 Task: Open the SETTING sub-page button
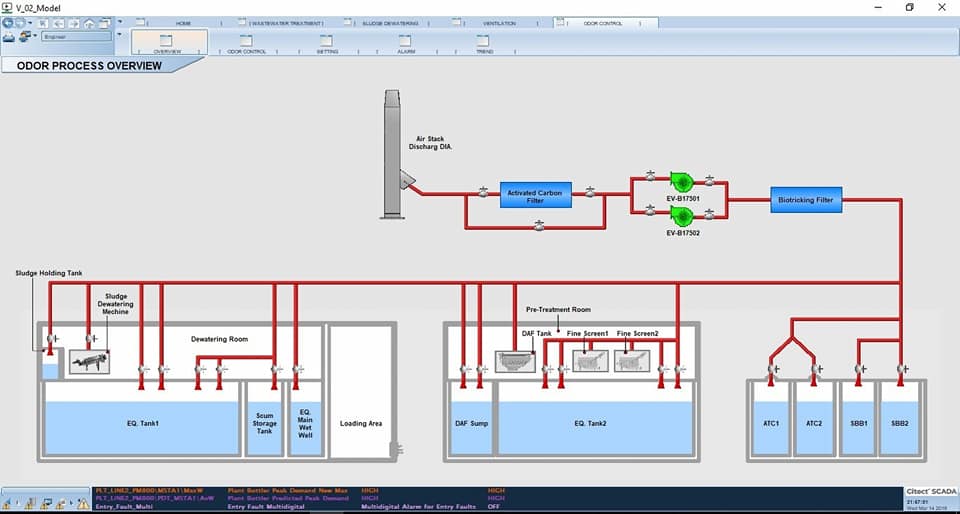pos(327,43)
